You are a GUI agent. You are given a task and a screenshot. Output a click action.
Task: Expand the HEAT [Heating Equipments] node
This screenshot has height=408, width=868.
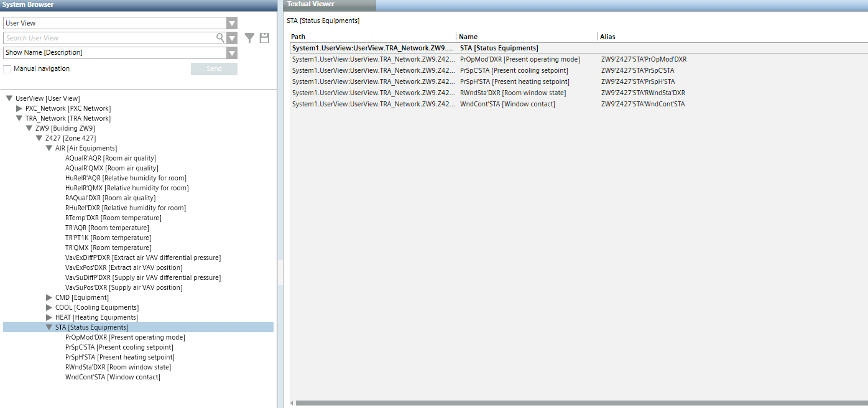[49, 317]
